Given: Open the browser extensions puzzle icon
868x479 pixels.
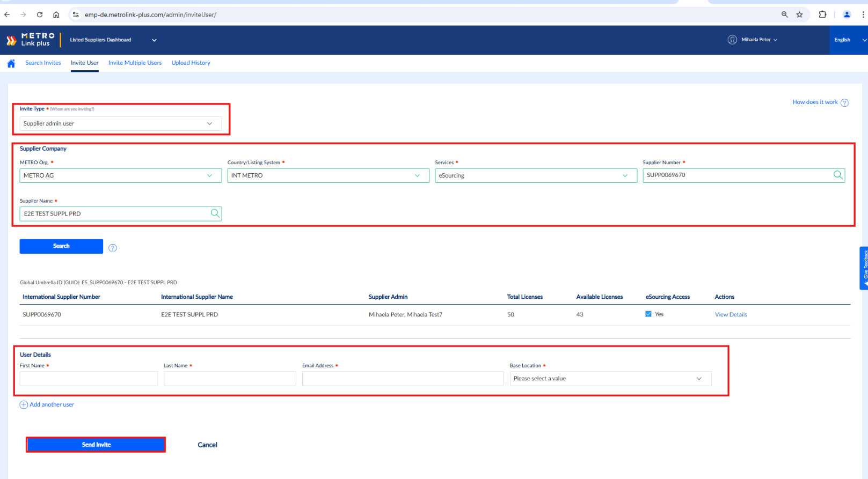Looking at the screenshot, I should [x=822, y=14].
